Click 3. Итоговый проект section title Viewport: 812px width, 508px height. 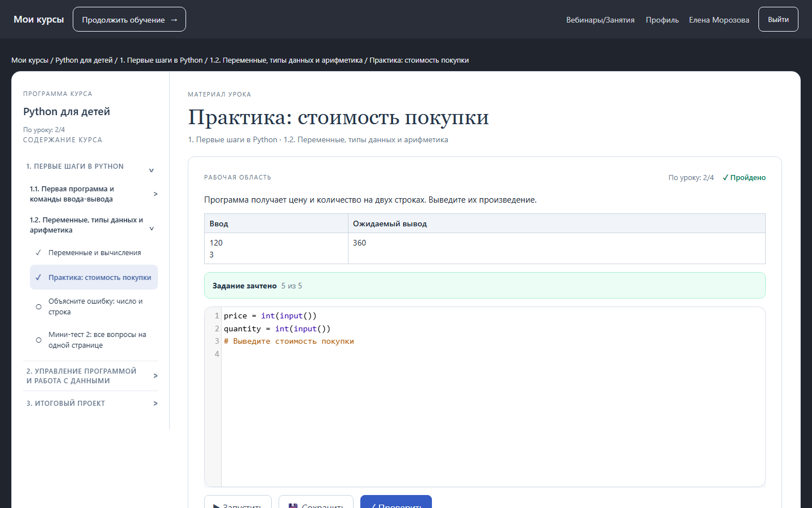(65, 403)
